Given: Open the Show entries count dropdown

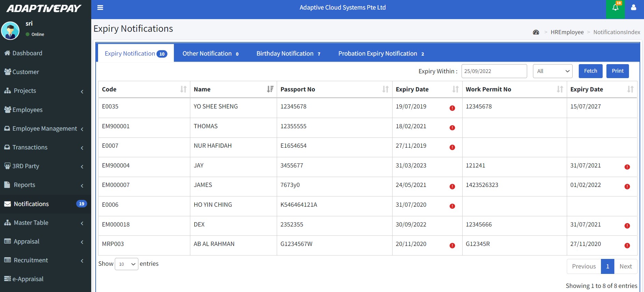Looking at the screenshot, I should click(x=126, y=264).
